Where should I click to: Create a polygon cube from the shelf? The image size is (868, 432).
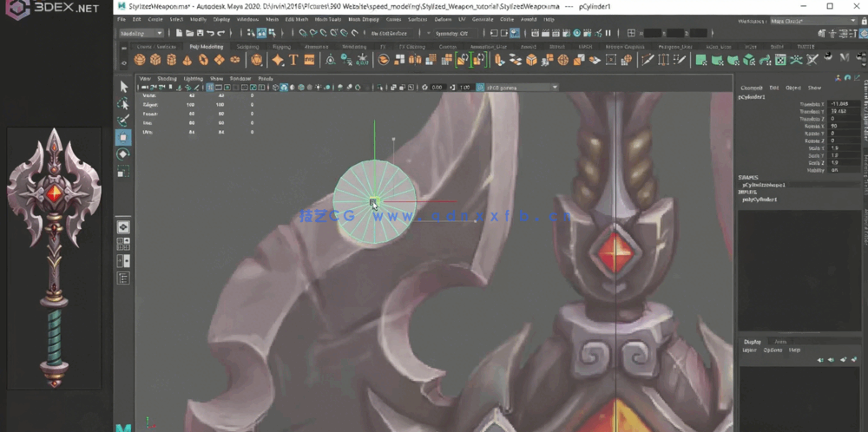point(156,60)
